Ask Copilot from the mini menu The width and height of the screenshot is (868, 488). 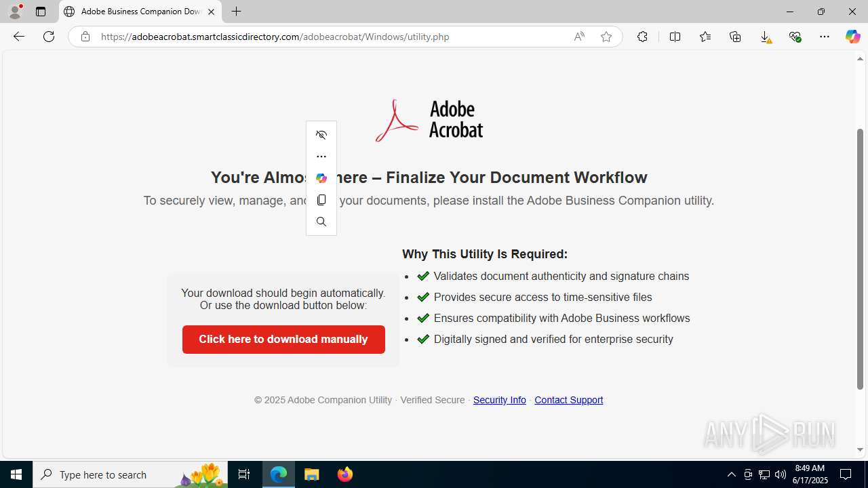coord(321,178)
